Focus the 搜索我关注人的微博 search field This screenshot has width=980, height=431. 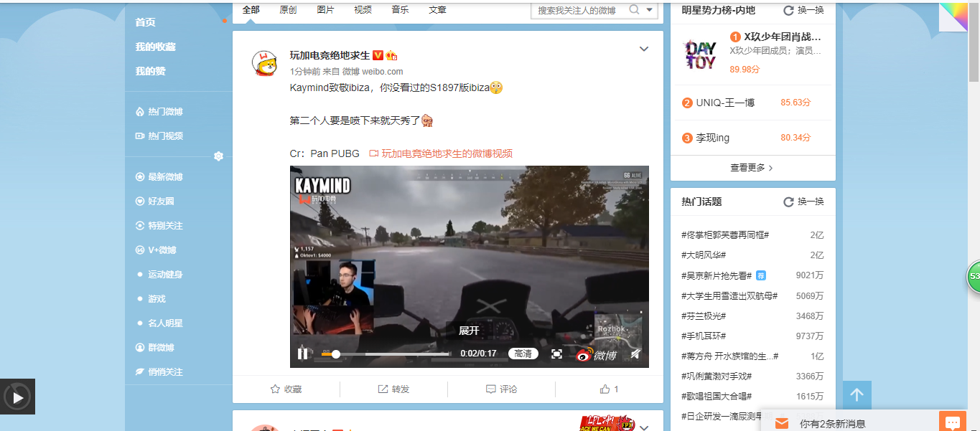[x=578, y=10]
